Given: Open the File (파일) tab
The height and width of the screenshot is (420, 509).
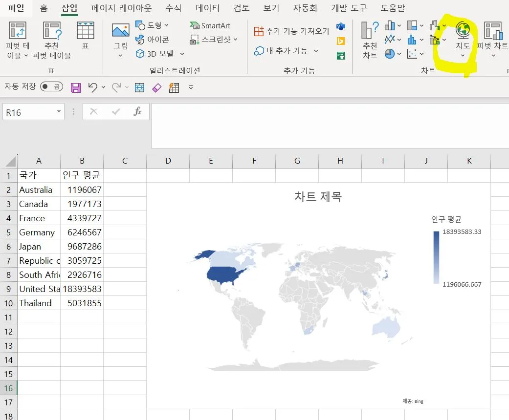Looking at the screenshot, I should tap(16, 8).
